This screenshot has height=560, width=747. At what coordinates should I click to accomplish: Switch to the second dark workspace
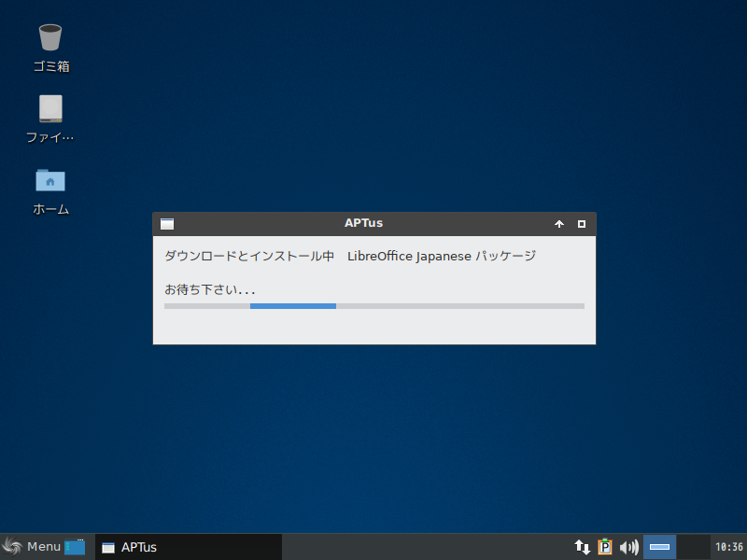point(693,547)
